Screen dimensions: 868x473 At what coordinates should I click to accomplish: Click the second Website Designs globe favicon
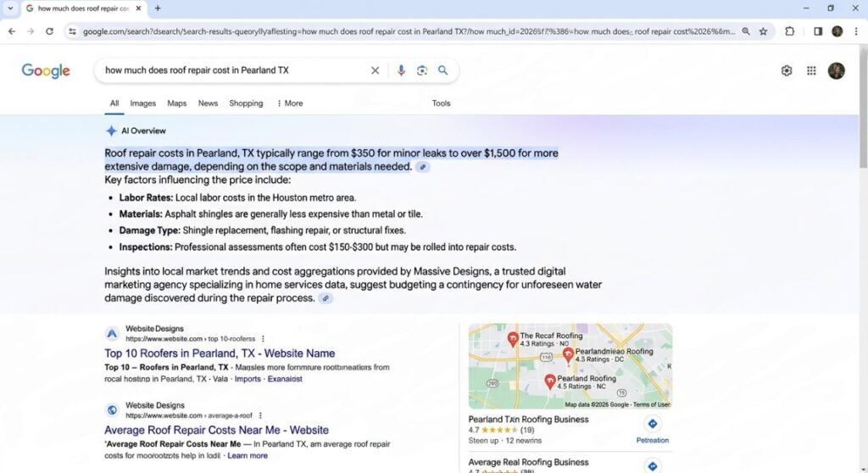coord(112,410)
